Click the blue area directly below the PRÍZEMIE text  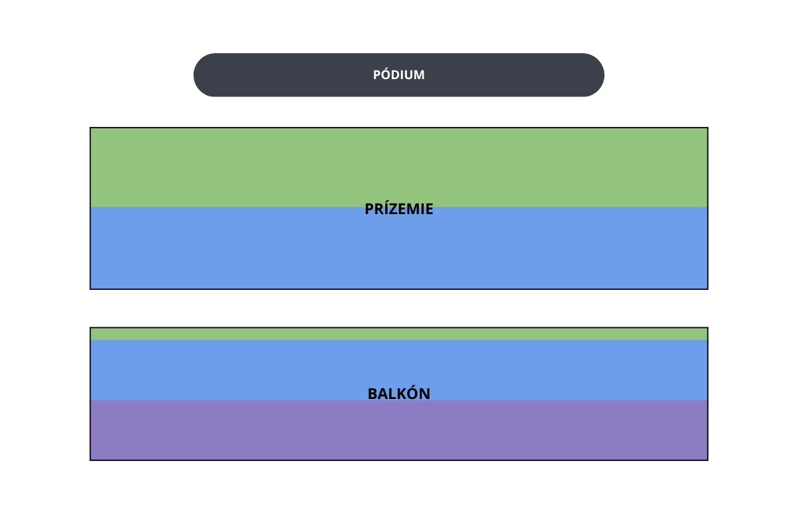click(399, 253)
